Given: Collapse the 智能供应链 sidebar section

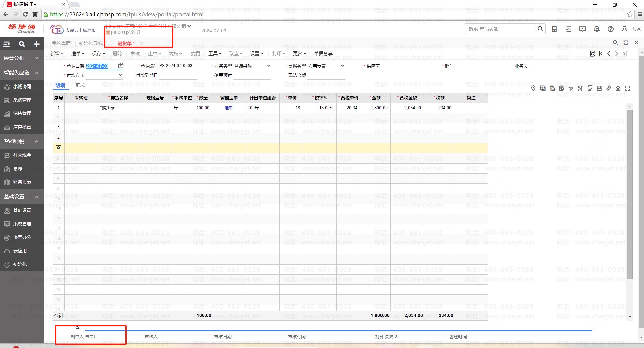Looking at the screenshot, I should (37, 73).
